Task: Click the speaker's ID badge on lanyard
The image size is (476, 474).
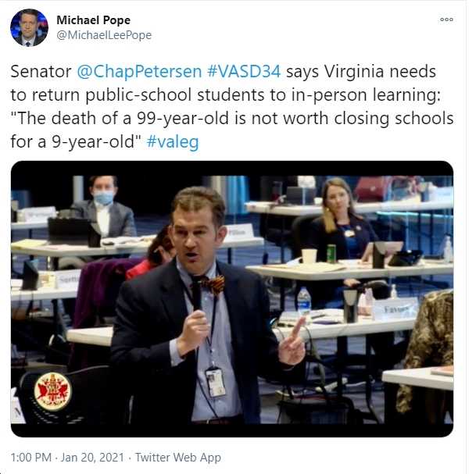Action: [x=216, y=382]
